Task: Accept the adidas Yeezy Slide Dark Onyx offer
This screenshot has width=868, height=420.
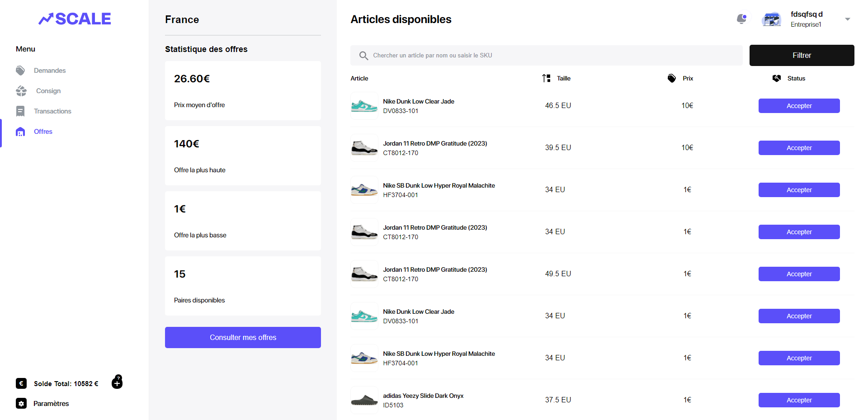Action: [799, 400]
